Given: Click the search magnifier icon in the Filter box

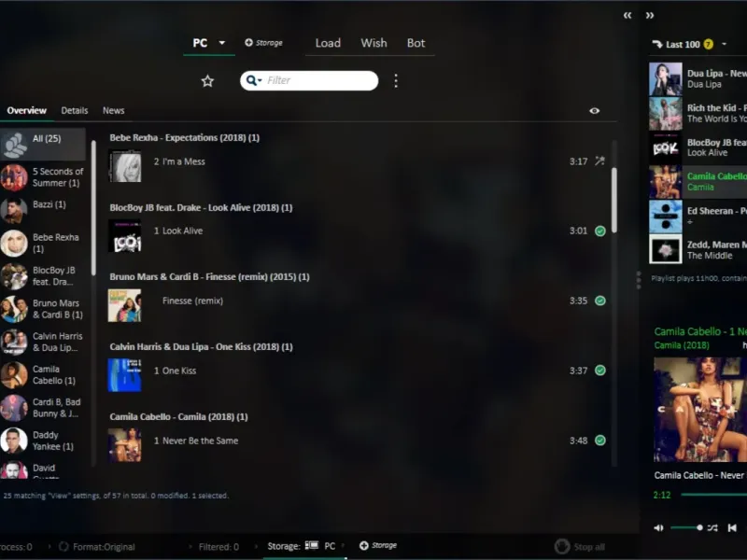Looking at the screenshot, I should [x=251, y=80].
